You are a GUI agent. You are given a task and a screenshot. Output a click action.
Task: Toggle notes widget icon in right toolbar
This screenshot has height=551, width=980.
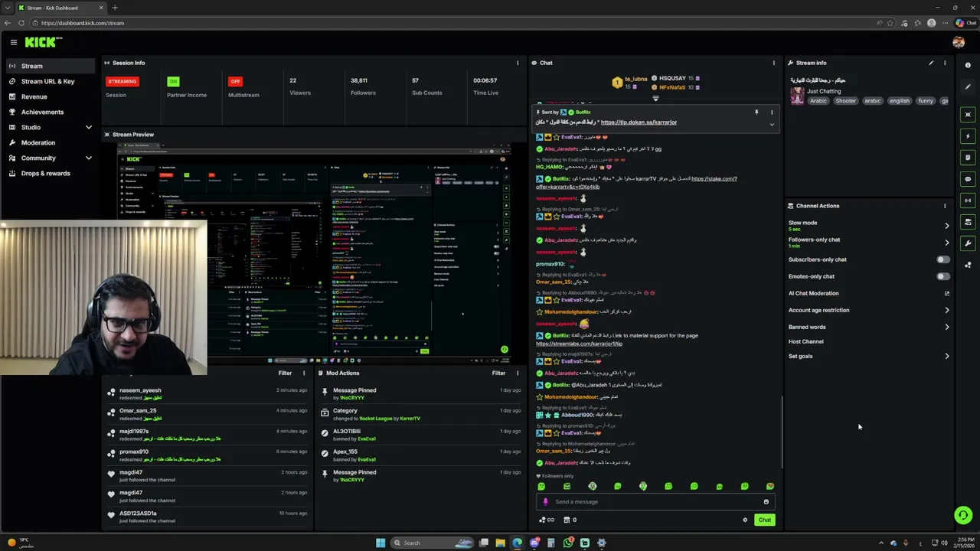click(x=968, y=158)
